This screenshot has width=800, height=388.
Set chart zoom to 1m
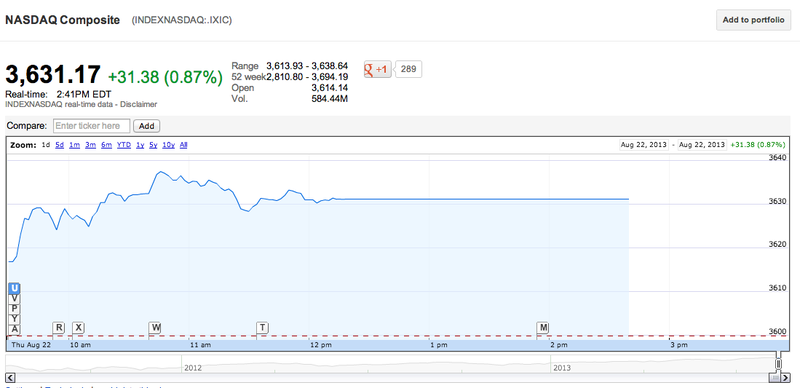74,145
